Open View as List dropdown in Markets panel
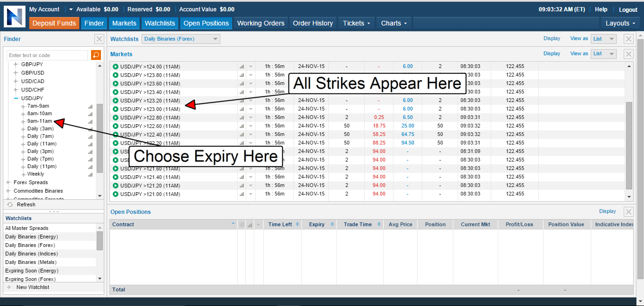The width and height of the screenshot is (644, 306). click(x=604, y=53)
